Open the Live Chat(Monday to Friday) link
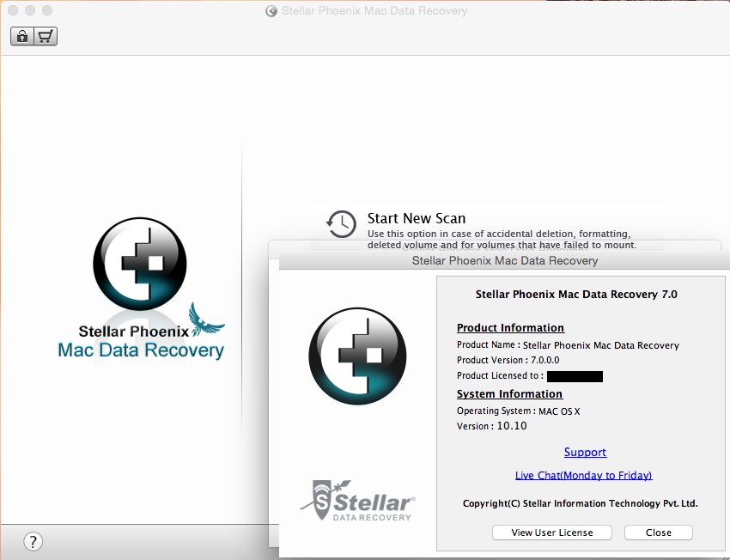Screen dimensions: 730x560 click(x=583, y=475)
